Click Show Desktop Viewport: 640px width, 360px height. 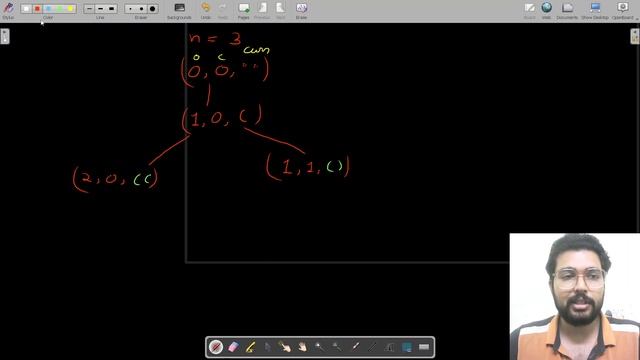click(x=595, y=11)
